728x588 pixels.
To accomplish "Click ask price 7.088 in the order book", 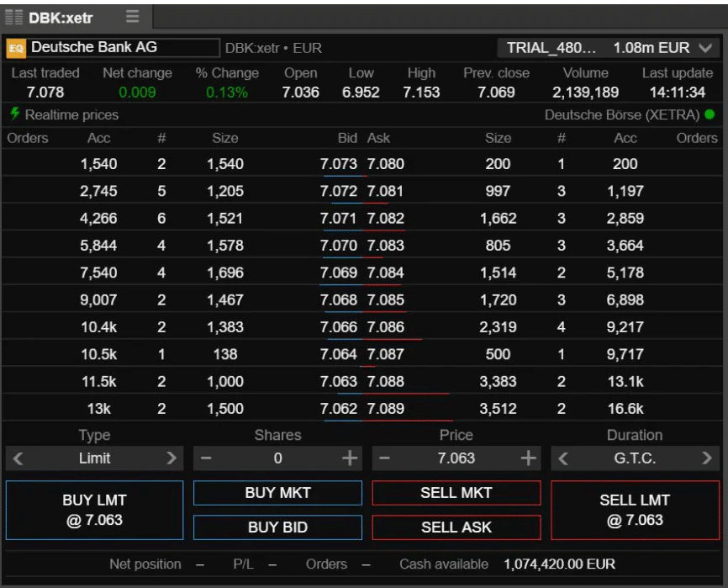I will [386, 381].
